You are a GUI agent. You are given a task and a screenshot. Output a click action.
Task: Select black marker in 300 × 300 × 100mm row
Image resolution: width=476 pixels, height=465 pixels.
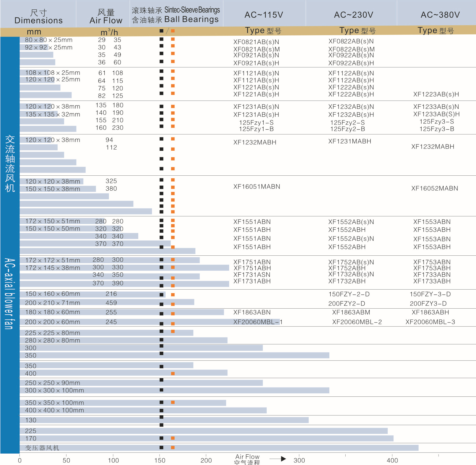(161, 390)
